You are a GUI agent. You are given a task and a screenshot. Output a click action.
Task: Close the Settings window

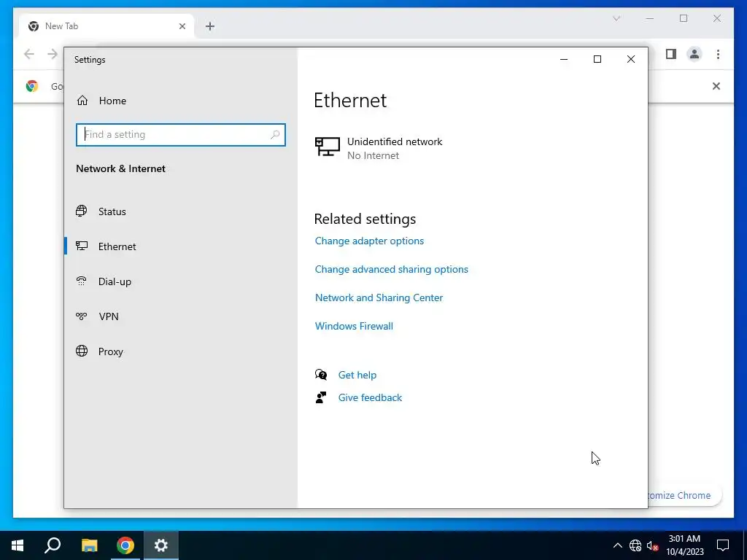pyautogui.click(x=631, y=59)
